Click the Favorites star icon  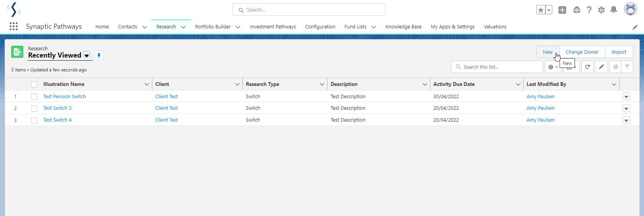540,10
